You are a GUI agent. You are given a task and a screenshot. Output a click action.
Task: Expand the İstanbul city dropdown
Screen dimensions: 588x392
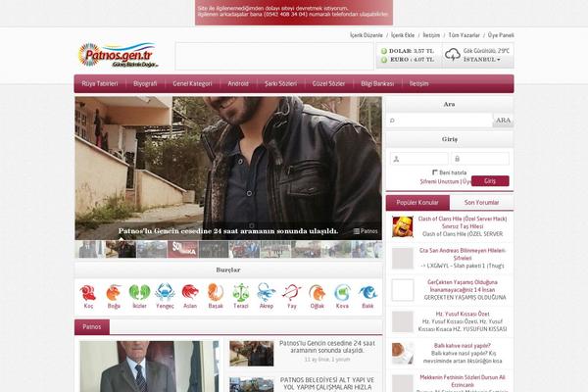click(x=482, y=60)
